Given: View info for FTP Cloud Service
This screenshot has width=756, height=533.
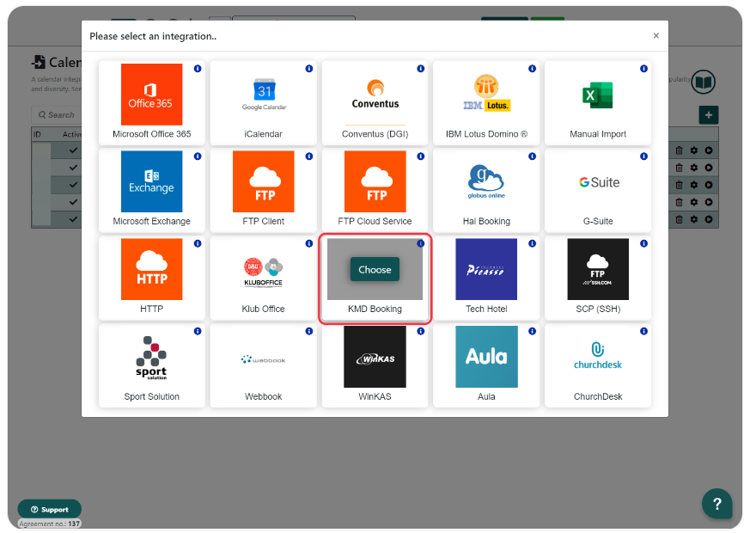Looking at the screenshot, I should [421, 156].
